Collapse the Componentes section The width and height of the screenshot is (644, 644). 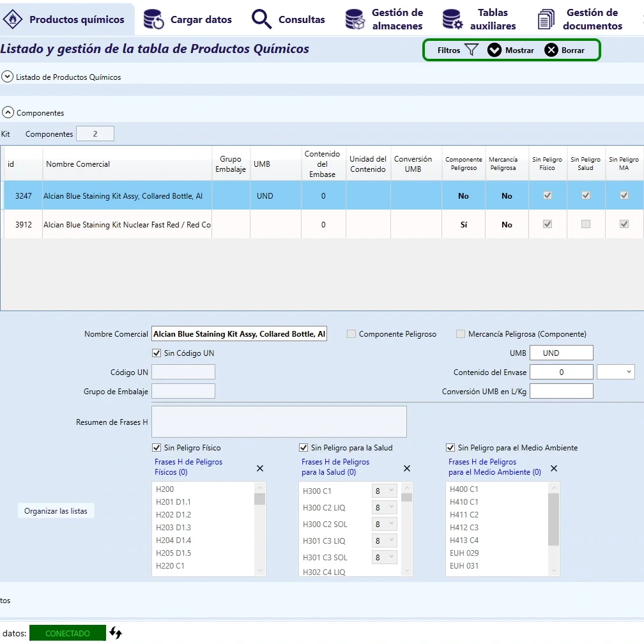(8, 112)
